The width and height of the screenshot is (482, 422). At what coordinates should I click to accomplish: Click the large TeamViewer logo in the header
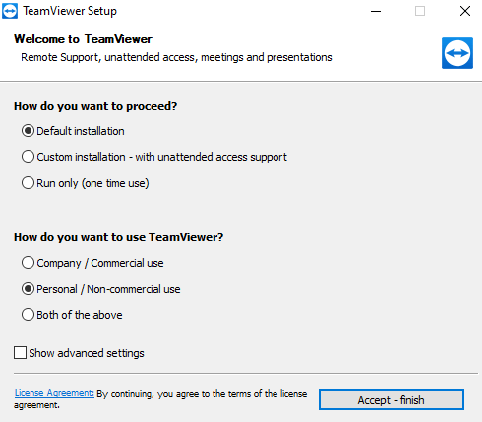457,53
